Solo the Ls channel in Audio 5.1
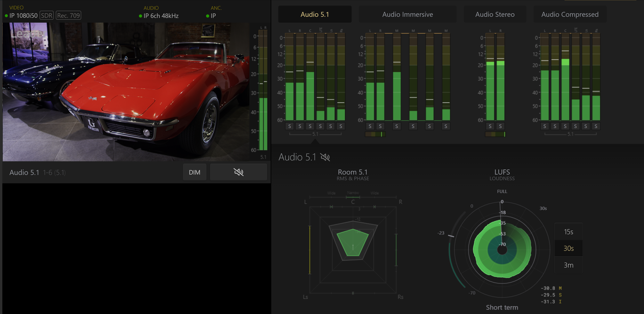The width and height of the screenshot is (644, 314). 331,126
